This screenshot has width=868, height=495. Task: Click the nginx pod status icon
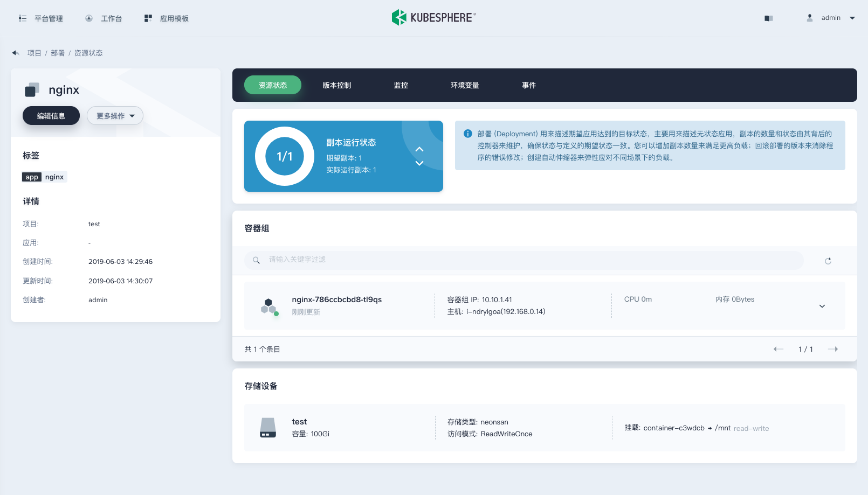click(x=268, y=306)
